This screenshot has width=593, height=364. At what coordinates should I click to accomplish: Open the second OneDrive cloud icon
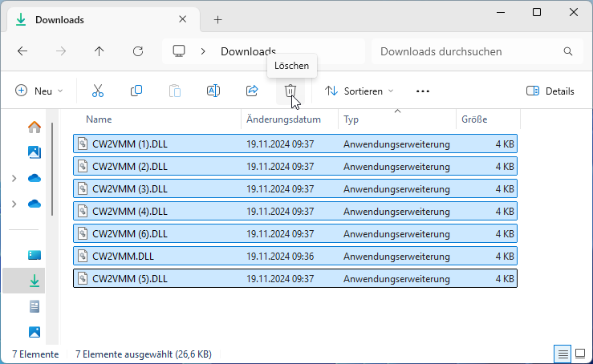(x=35, y=204)
